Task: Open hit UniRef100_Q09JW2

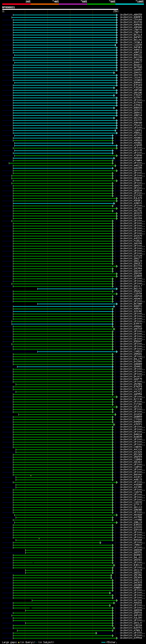Action: tap(131, 312)
